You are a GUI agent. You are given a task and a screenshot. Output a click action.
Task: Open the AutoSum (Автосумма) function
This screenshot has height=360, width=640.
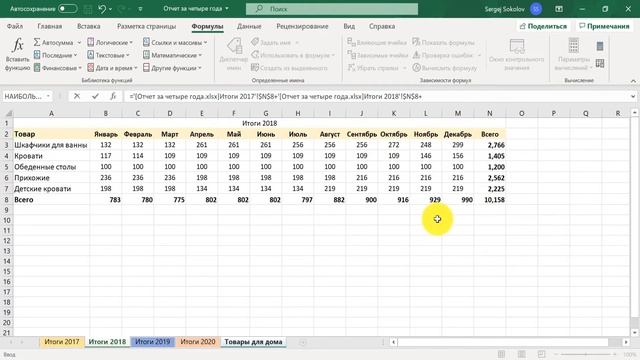click(x=57, y=42)
